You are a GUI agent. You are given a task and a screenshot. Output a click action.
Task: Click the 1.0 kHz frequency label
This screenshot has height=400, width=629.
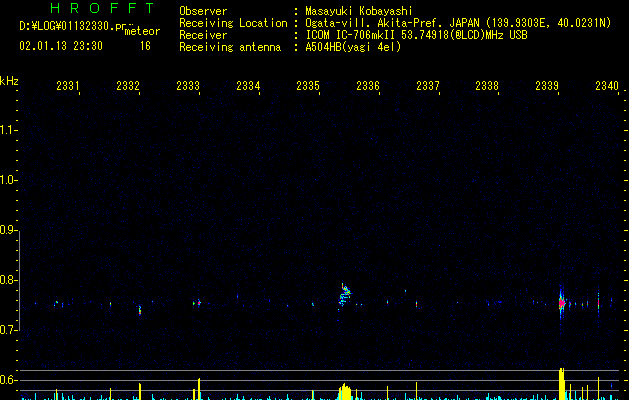point(8,180)
